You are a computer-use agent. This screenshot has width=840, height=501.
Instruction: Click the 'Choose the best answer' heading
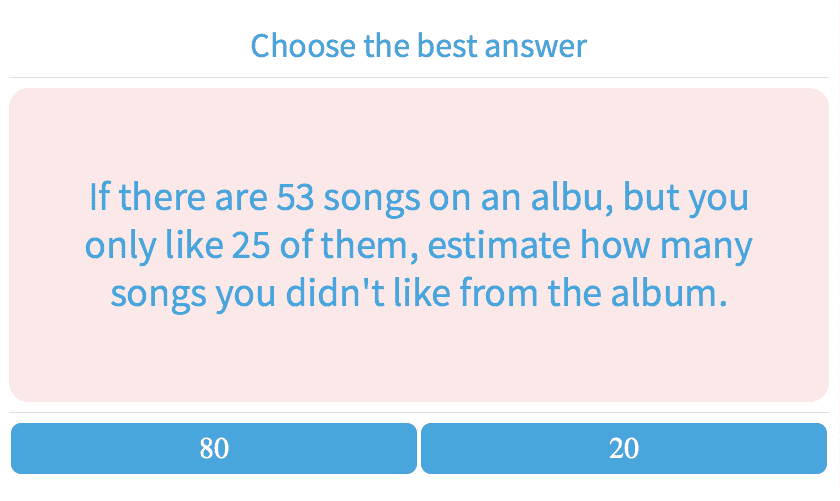click(419, 45)
